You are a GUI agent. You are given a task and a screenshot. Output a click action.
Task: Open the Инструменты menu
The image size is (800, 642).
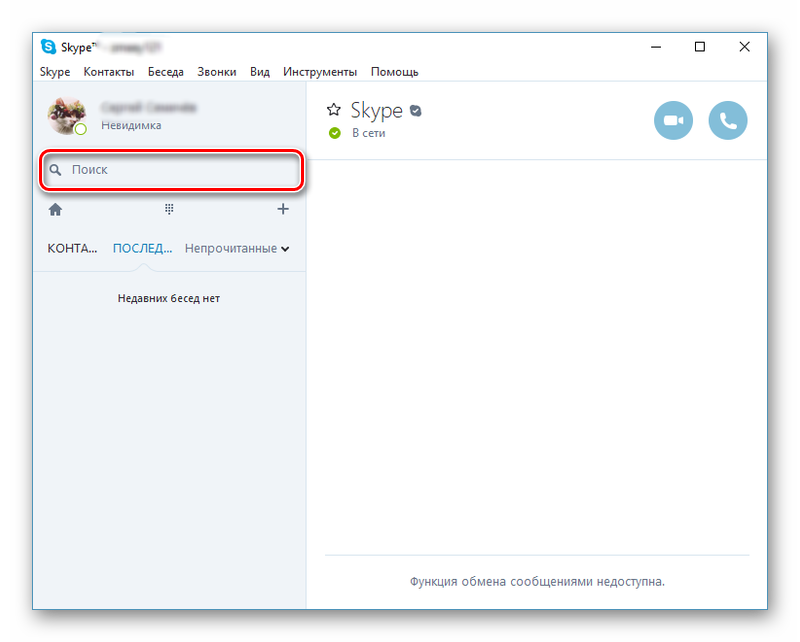click(x=320, y=72)
